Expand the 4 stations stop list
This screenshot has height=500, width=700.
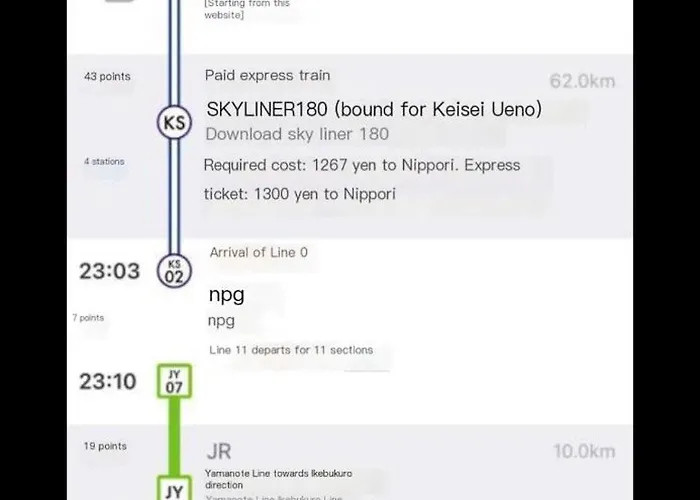[x=104, y=162]
